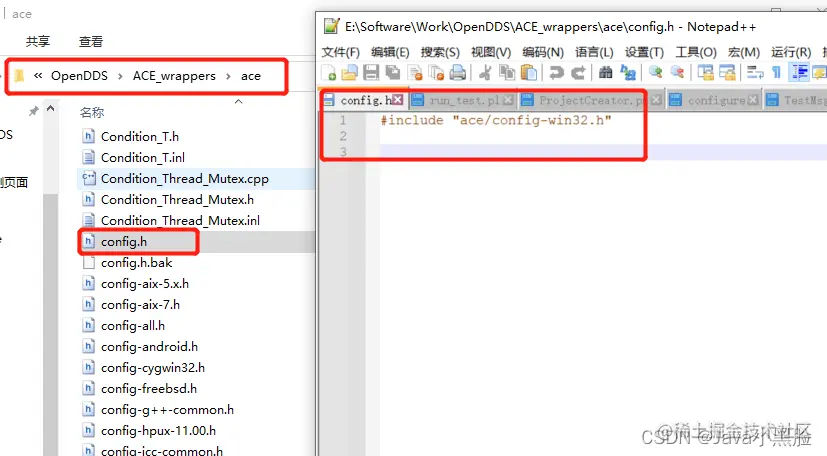
Task: Click the #include line in editor
Action: pyautogui.click(x=496, y=120)
